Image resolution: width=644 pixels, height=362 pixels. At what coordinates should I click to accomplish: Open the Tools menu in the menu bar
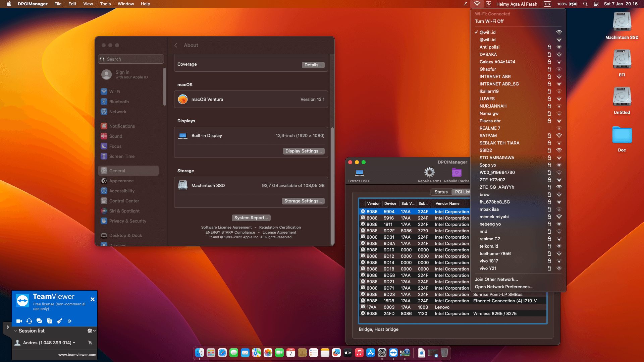(105, 4)
